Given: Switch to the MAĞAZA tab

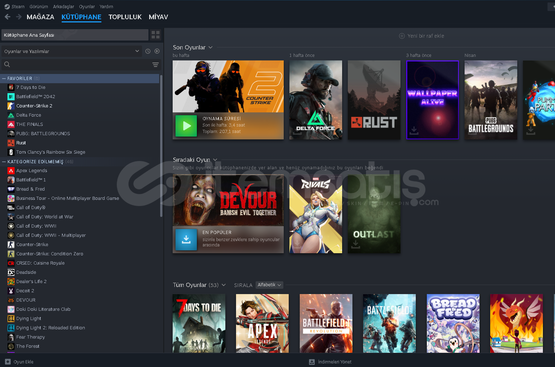Looking at the screenshot, I should click(40, 17).
